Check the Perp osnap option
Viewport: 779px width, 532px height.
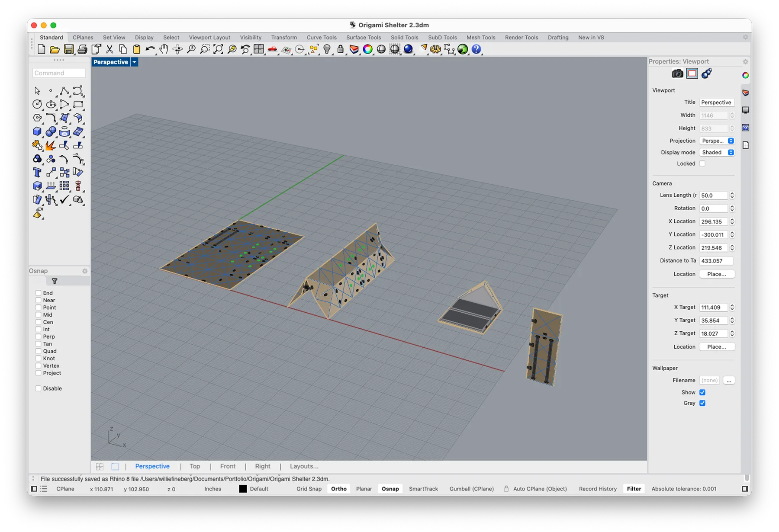pos(39,337)
